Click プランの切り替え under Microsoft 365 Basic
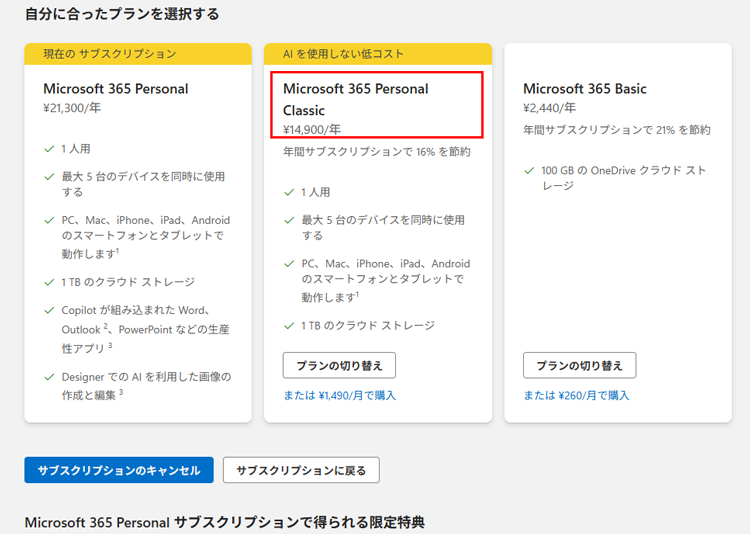Image resolution: width=750 pixels, height=534 pixels. pos(579,366)
